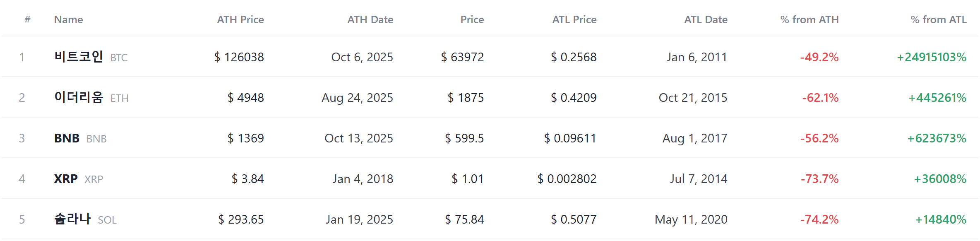Sort table by Name column header
Image resolution: width=980 pixels, height=241 pixels.
point(68,19)
